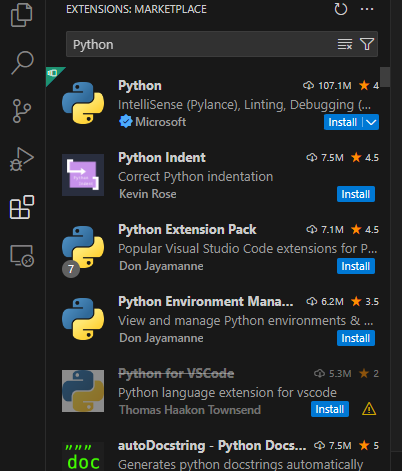This screenshot has width=402, height=471.
Task: Click Don Jayamanne under Python Environment Manager
Action: click(x=161, y=338)
